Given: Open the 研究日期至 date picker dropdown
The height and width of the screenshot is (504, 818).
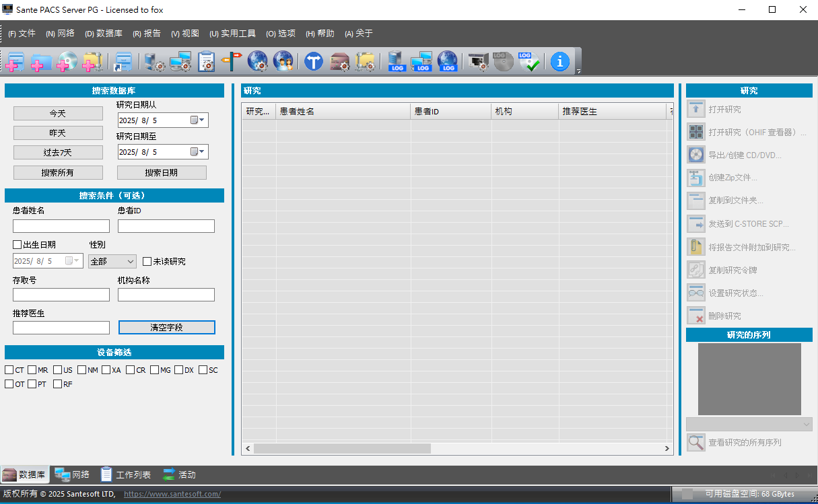Looking at the screenshot, I should pyautogui.click(x=201, y=152).
